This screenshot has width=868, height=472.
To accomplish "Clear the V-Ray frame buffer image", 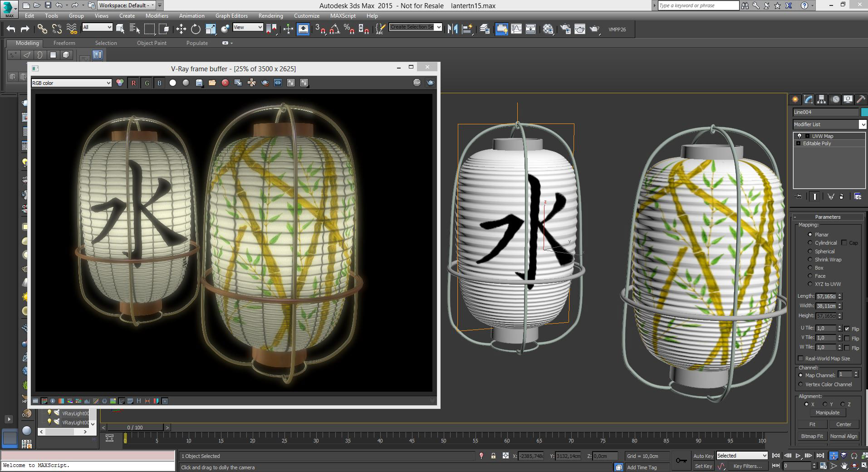I will click(225, 83).
